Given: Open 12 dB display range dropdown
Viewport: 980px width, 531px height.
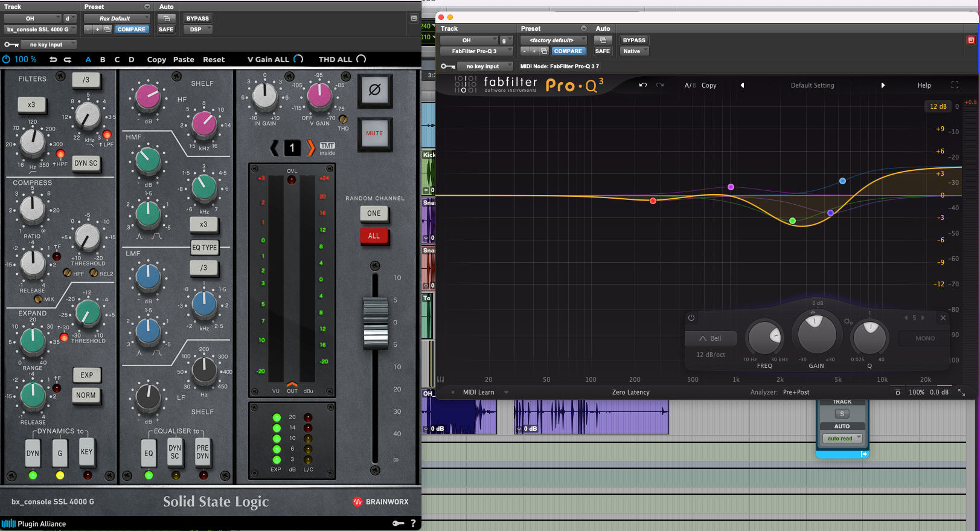Looking at the screenshot, I should [x=938, y=106].
